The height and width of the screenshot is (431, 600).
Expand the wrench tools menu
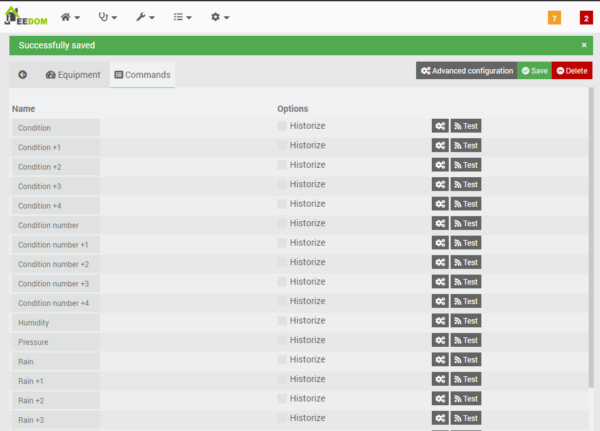[144, 17]
